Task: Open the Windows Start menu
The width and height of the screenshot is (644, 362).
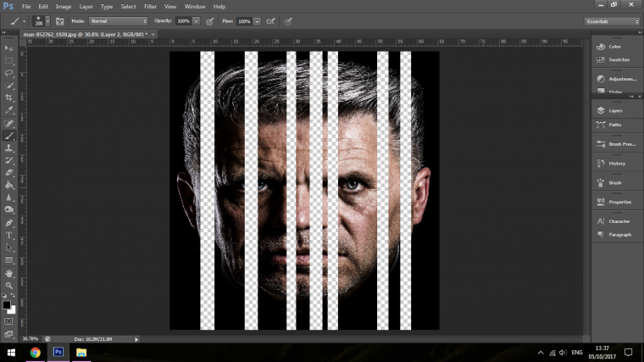Action: pyautogui.click(x=12, y=353)
